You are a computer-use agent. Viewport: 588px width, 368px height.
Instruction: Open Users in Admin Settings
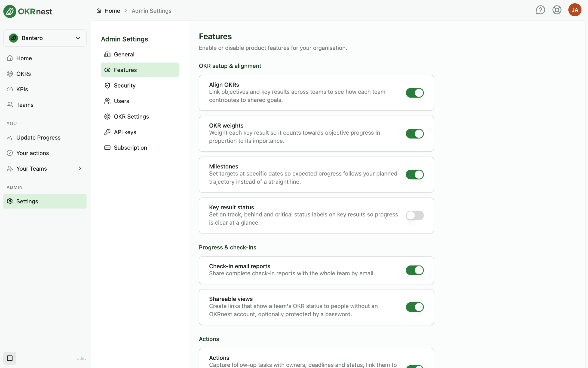coord(140,101)
